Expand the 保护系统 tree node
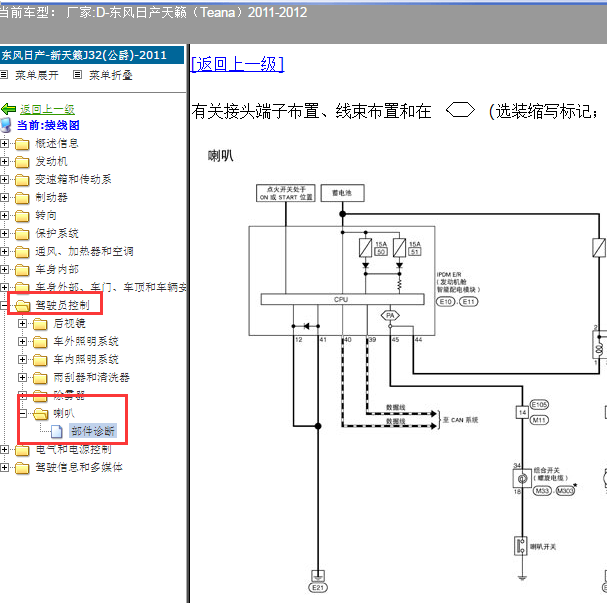 [x=4, y=233]
